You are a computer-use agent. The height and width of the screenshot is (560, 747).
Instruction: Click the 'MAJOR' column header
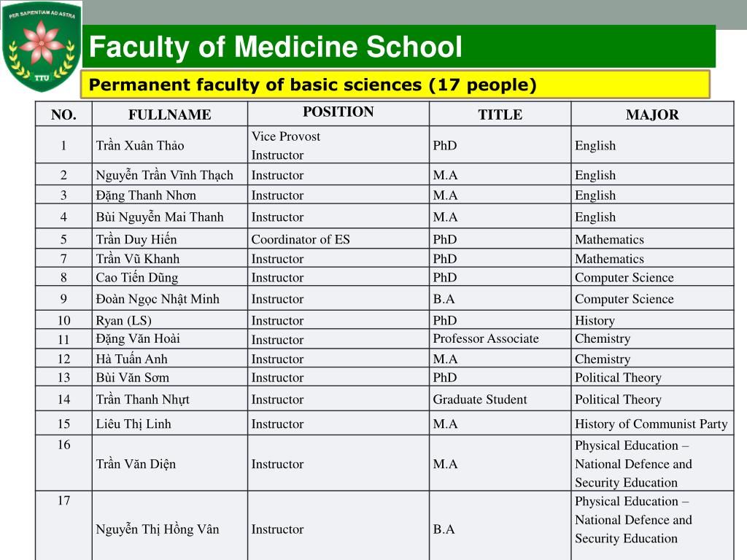pyautogui.click(x=652, y=114)
